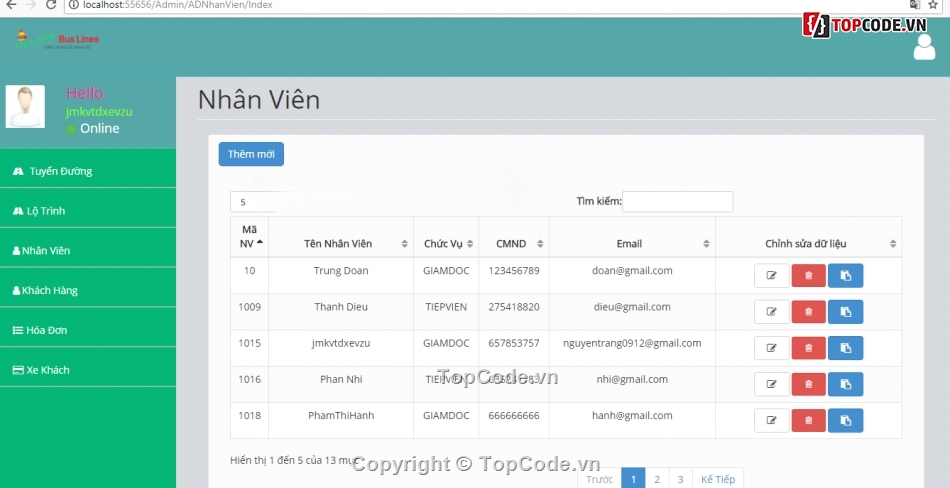The image size is (950, 488).
Task: Click the sidebar user avatar picture
Action: (25, 107)
